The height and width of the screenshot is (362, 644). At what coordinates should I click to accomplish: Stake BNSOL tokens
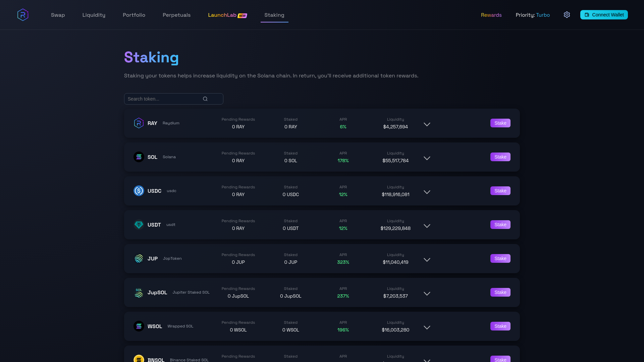coord(500,359)
